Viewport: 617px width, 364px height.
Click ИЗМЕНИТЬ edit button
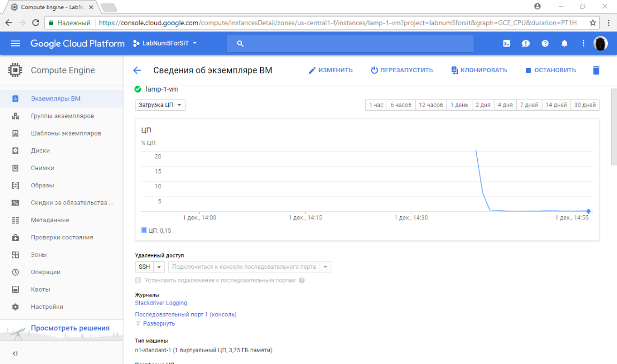pyautogui.click(x=330, y=70)
